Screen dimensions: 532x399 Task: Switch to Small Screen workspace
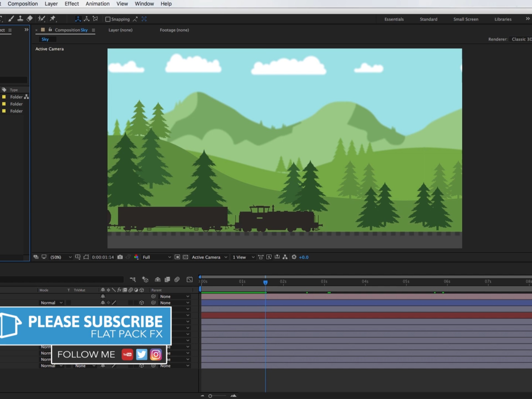pos(466,19)
